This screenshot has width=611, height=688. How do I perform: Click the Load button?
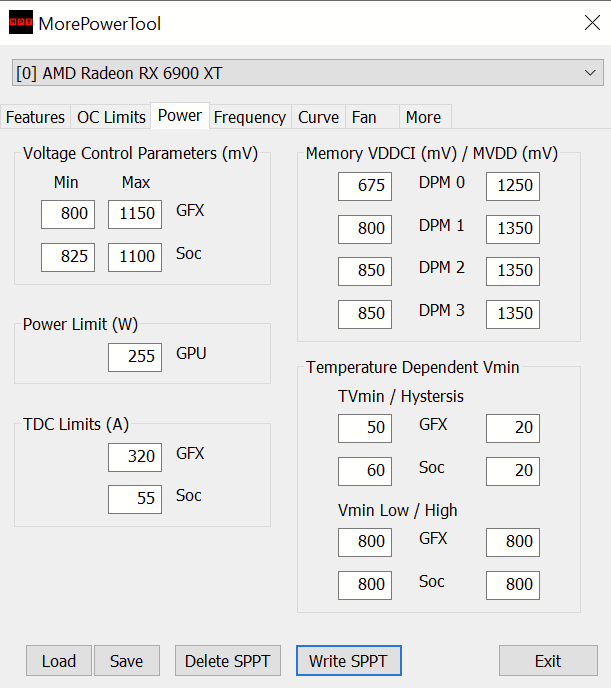tap(59, 660)
